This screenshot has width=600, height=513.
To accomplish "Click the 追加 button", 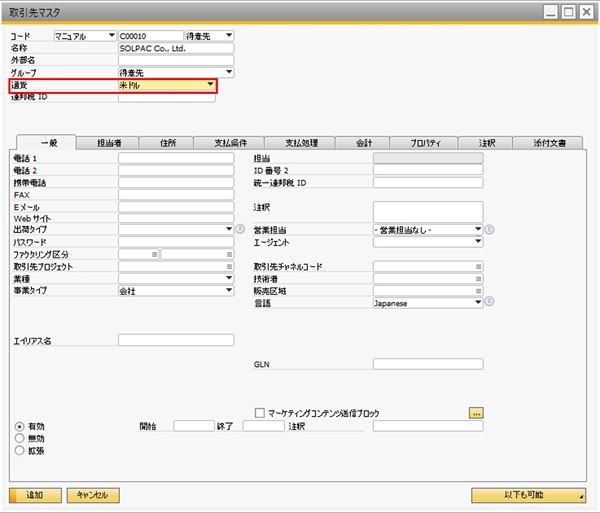I will [35, 495].
